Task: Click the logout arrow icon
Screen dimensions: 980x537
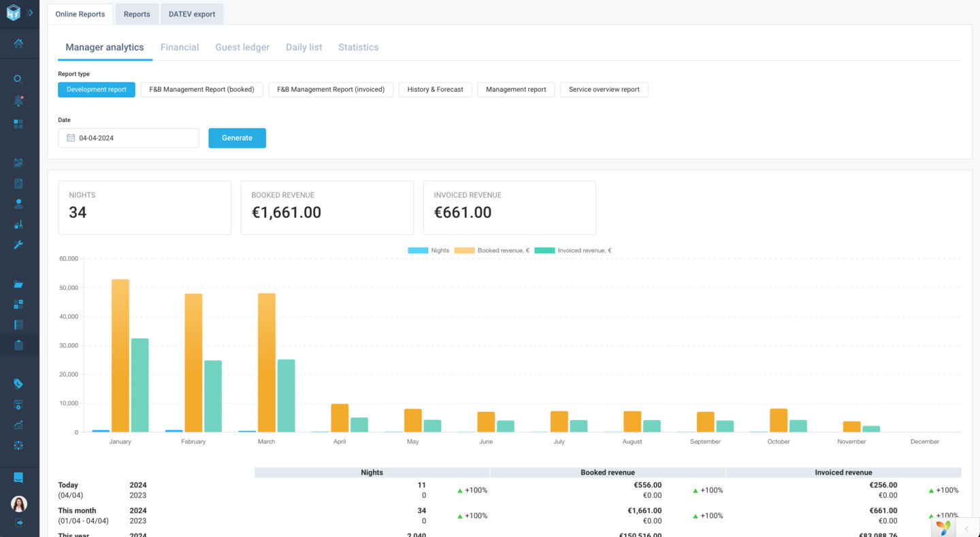Action: click(19, 523)
